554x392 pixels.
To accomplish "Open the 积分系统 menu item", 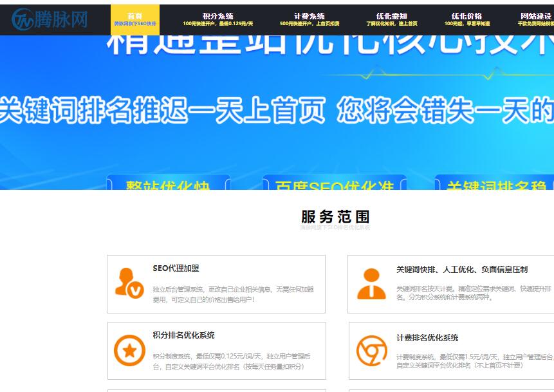I will [x=217, y=19].
